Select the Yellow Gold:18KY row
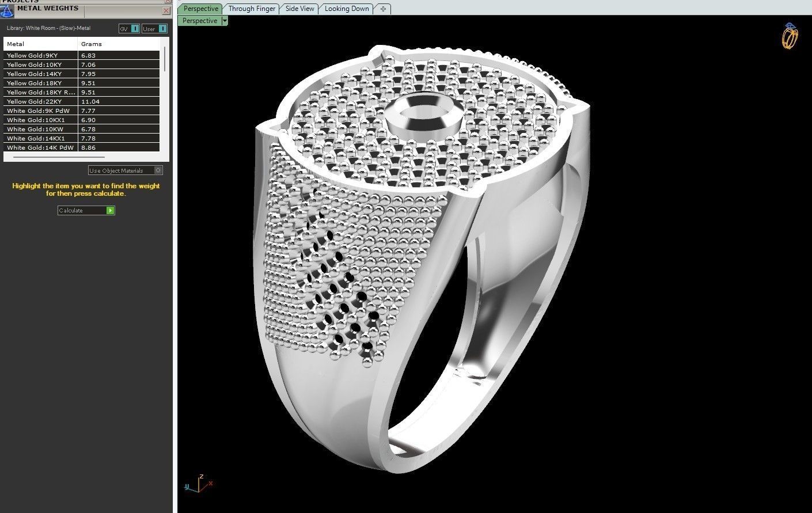 (82, 83)
